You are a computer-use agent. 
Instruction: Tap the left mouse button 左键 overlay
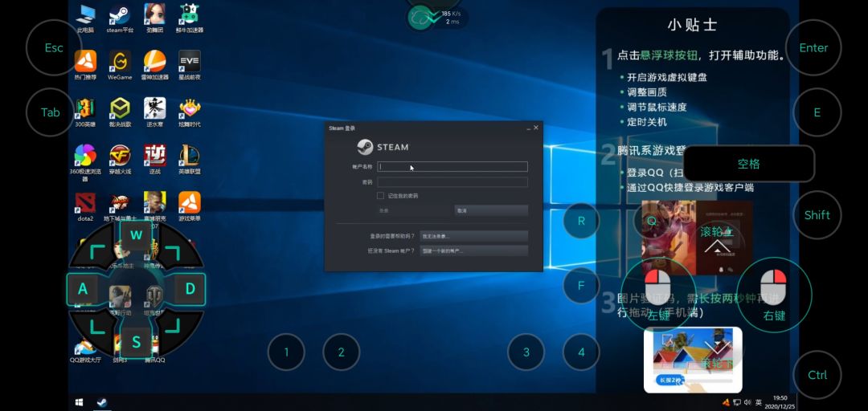pyautogui.click(x=658, y=295)
